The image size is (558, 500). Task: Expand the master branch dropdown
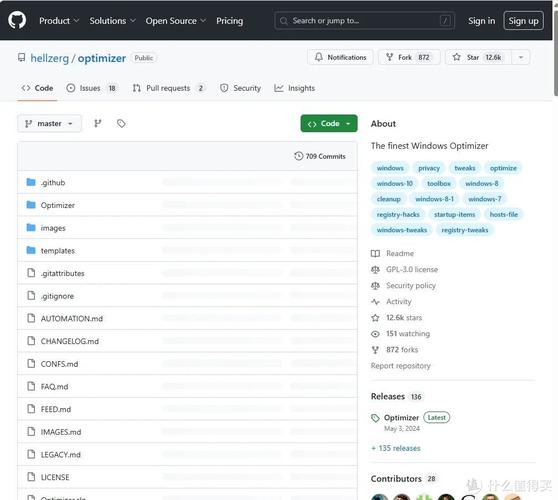point(49,123)
